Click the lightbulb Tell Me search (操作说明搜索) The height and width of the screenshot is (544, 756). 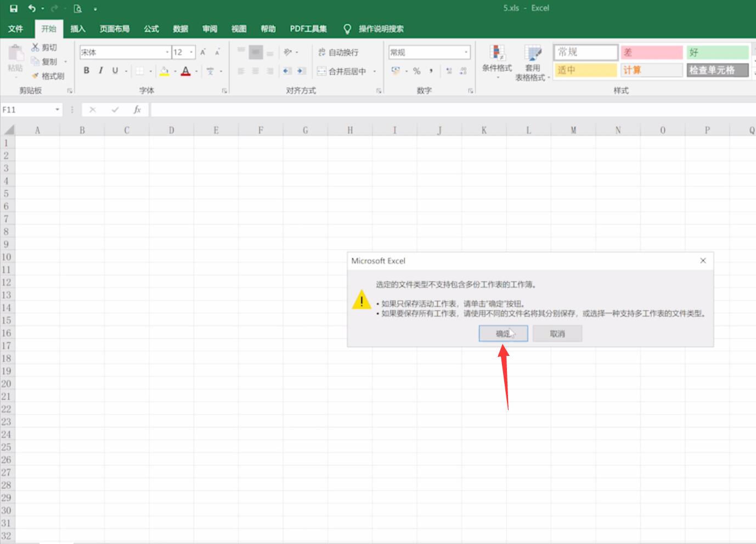pos(374,29)
